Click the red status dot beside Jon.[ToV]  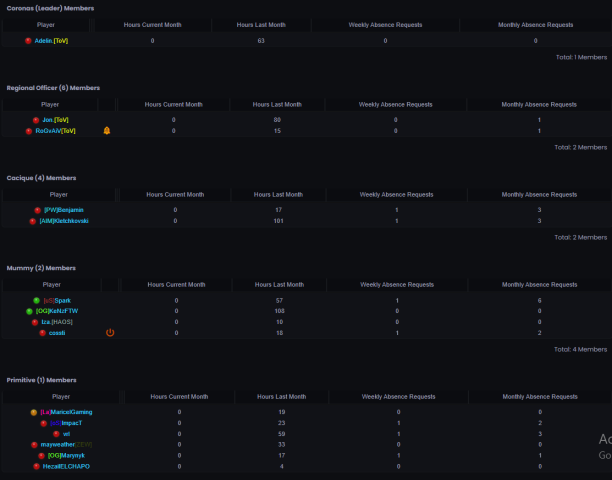pyautogui.click(x=36, y=120)
